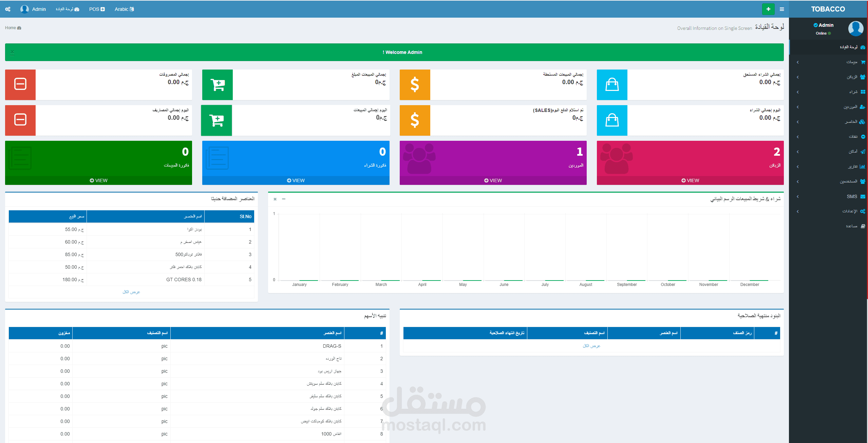Click the places paper plane sidebar icon

click(x=863, y=152)
